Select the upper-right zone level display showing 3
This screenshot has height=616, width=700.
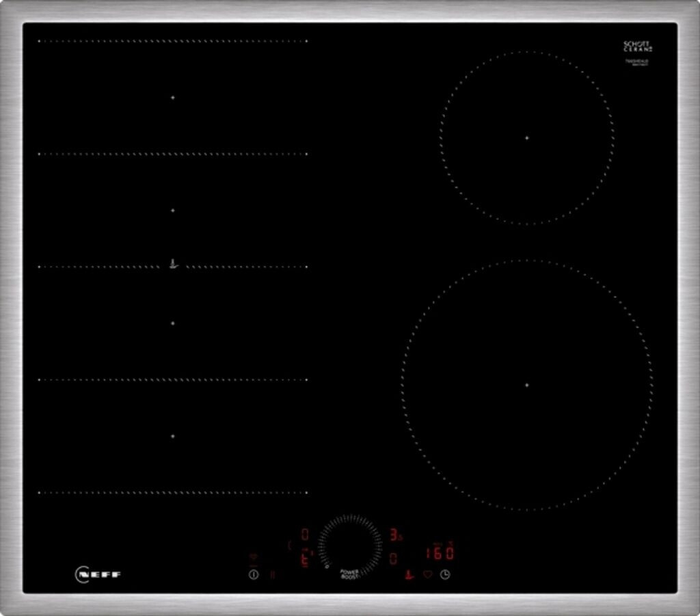[x=394, y=535]
